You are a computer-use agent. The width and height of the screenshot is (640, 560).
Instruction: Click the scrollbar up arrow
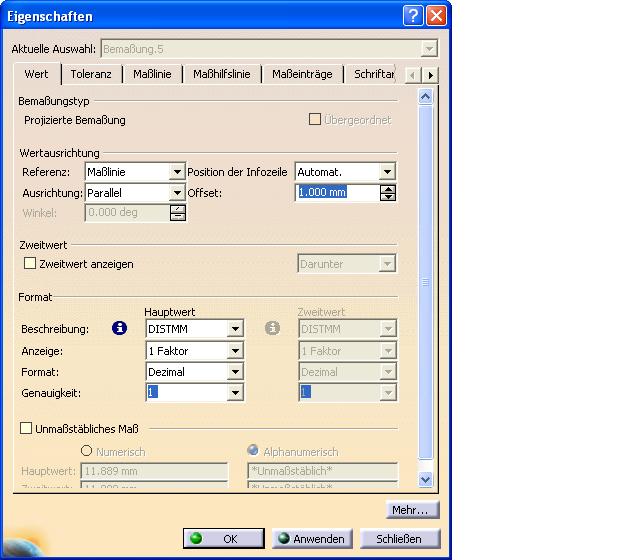(425, 97)
